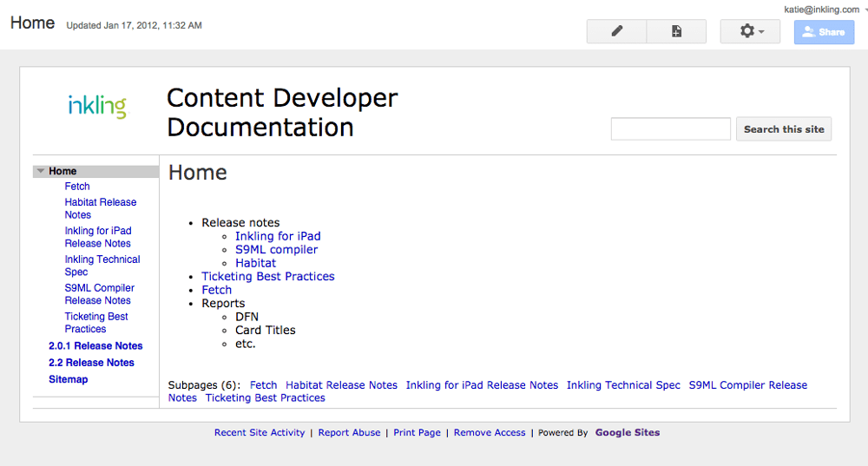The width and height of the screenshot is (868, 466).
Task: Open Habitat Release Notes in the sidebar
Action: [100, 208]
